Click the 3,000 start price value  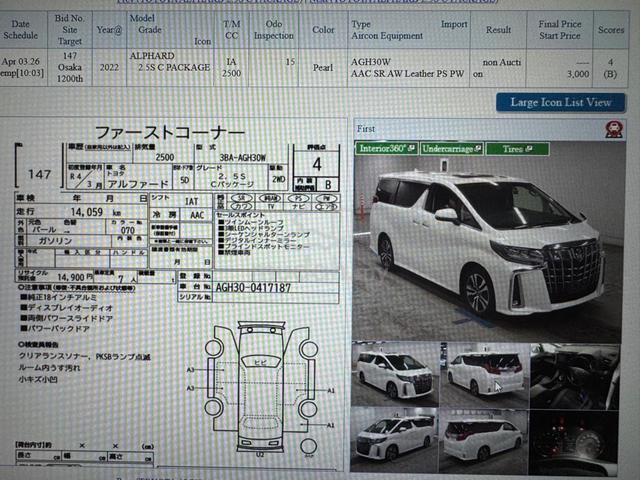coord(578,74)
